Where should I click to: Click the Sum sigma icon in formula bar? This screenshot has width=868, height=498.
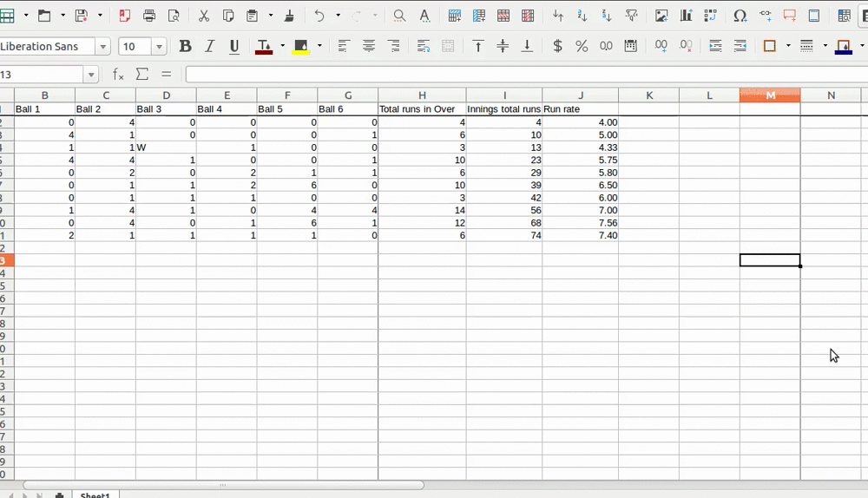pos(142,75)
